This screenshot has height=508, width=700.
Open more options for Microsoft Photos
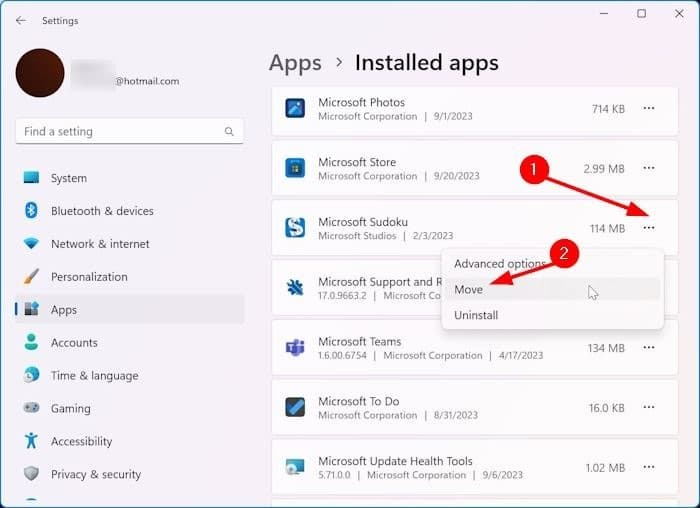[649, 108]
